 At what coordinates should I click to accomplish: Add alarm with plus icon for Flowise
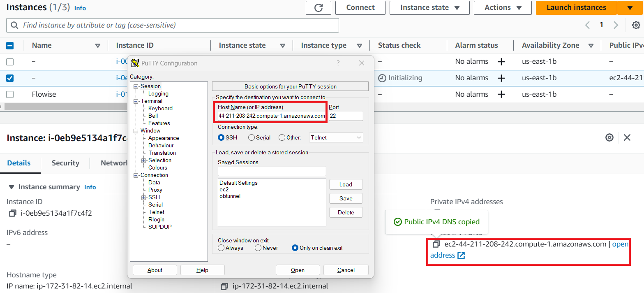tap(501, 94)
